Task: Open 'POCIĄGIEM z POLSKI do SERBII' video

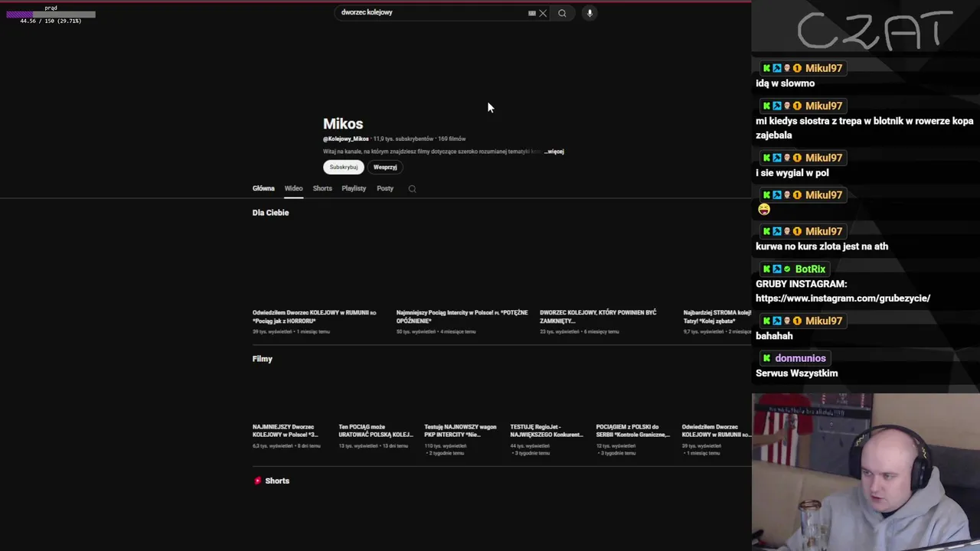Action: click(633, 431)
